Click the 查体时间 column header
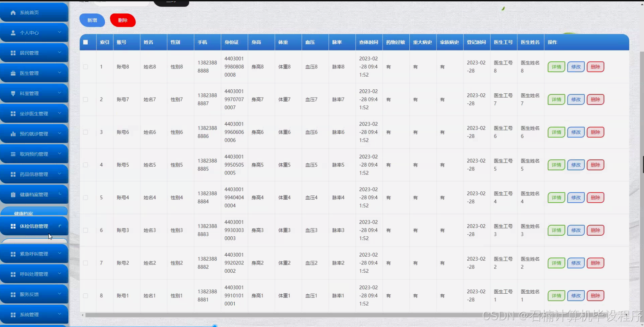This screenshot has height=327, width=644. (x=368, y=42)
